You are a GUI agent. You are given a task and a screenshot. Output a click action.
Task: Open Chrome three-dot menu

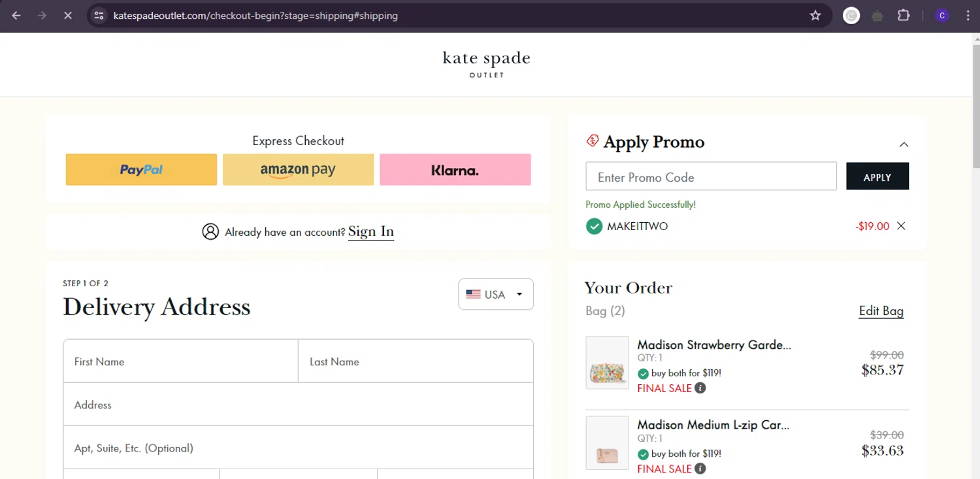point(968,16)
